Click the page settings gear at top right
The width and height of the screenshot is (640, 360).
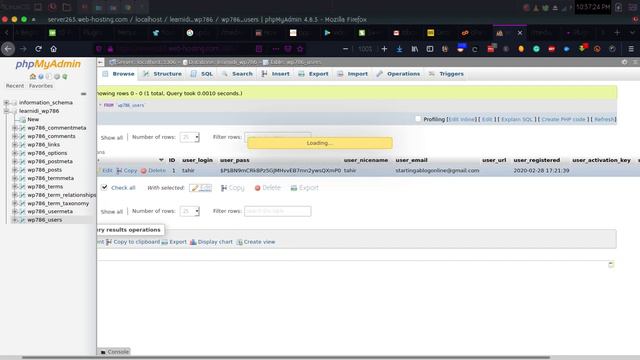pyautogui.click(x=624, y=62)
